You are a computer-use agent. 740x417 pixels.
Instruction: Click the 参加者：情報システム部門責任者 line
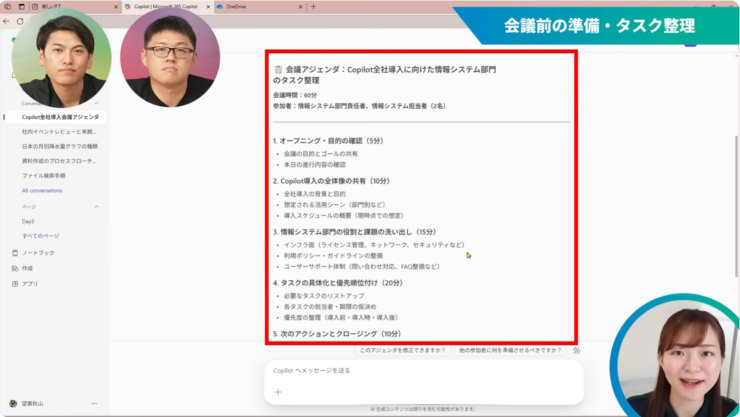click(359, 106)
